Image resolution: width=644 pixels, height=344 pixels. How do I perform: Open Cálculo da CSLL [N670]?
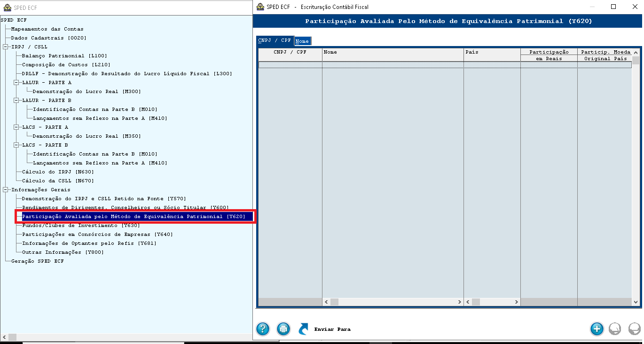(x=58, y=181)
